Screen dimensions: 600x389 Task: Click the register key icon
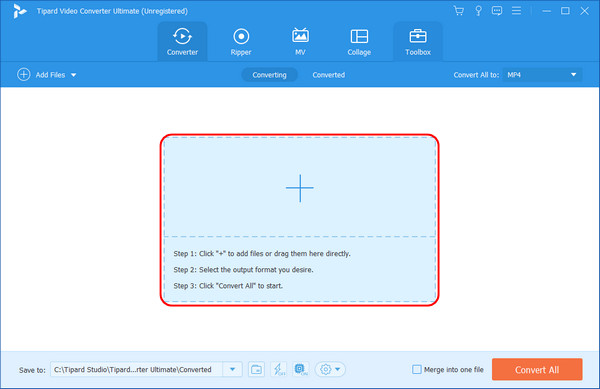[478, 11]
